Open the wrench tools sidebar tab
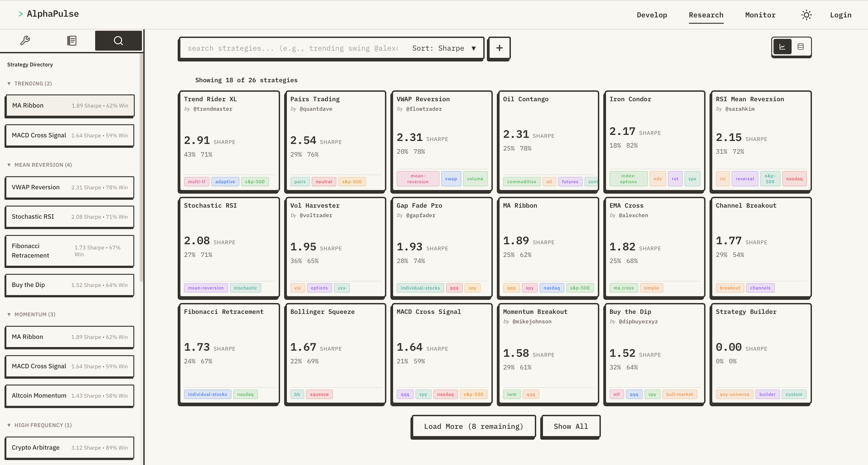The height and width of the screenshot is (465, 868). [x=25, y=41]
